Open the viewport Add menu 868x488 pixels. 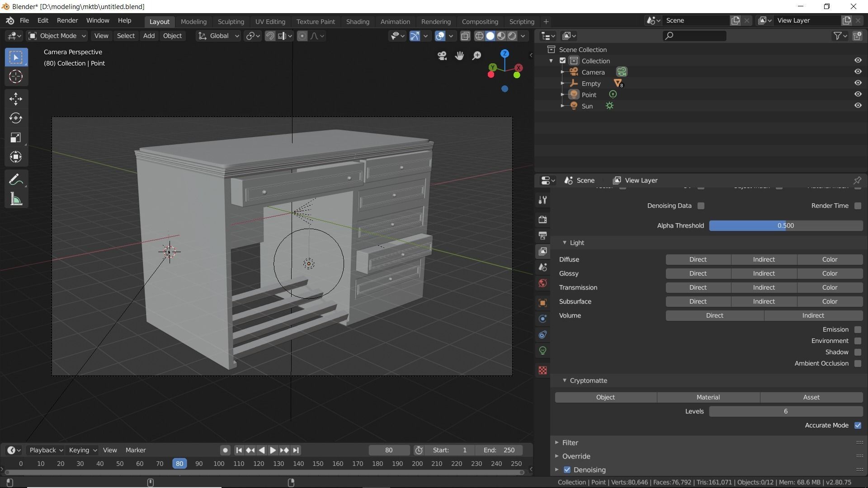pyautogui.click(x=149, y=36)
